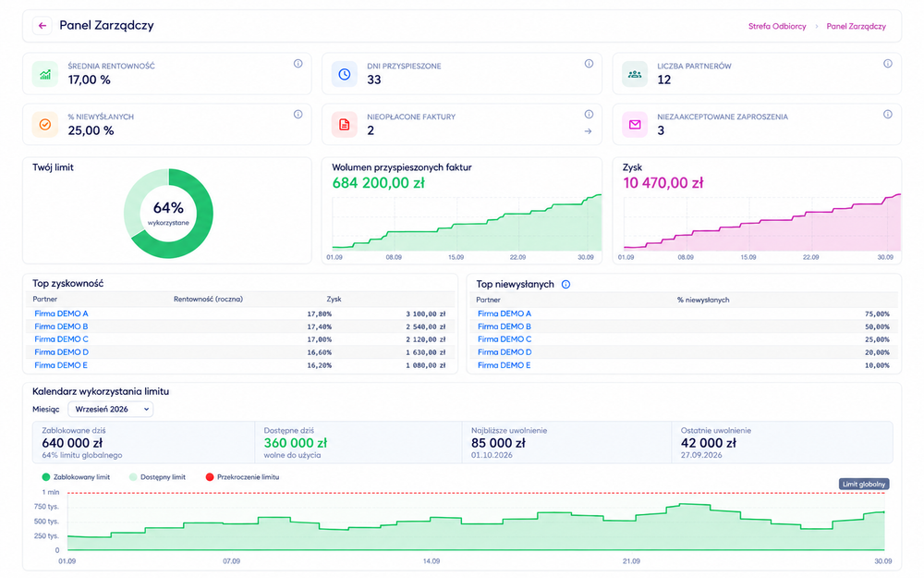Click the % niewysłanych checkmark icon
The height and width of the screenshot is (578, 924).
(44, 125)
